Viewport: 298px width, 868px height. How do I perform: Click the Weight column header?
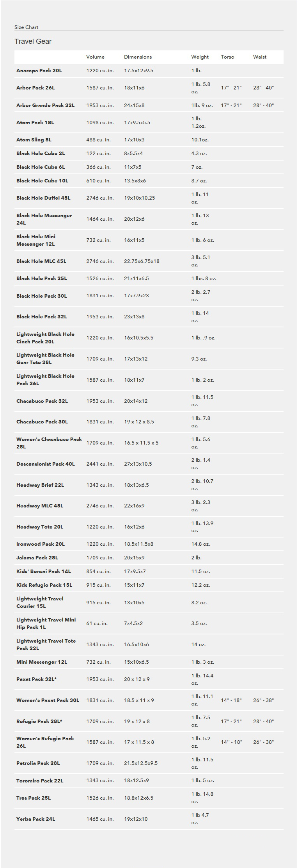coord(200,57)
